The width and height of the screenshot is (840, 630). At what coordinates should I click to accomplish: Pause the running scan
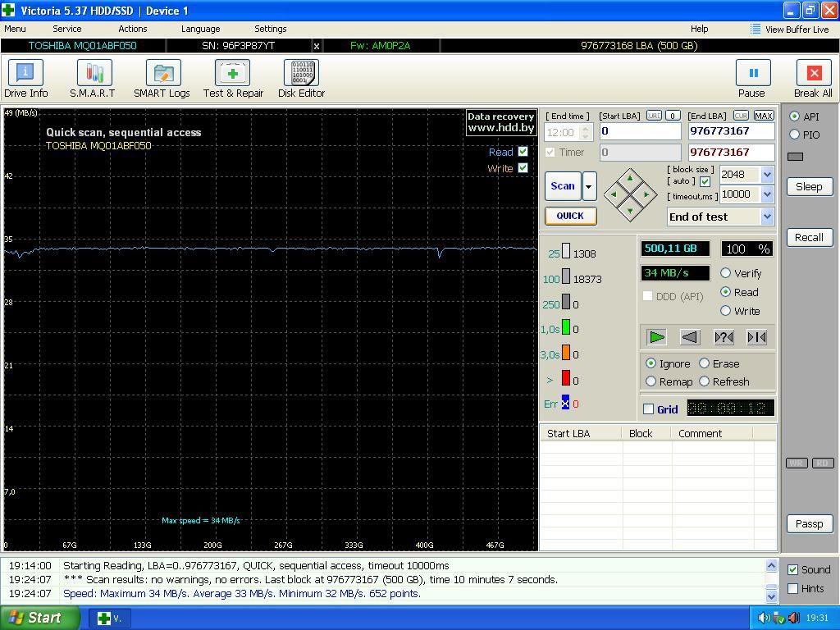(752, 79)
